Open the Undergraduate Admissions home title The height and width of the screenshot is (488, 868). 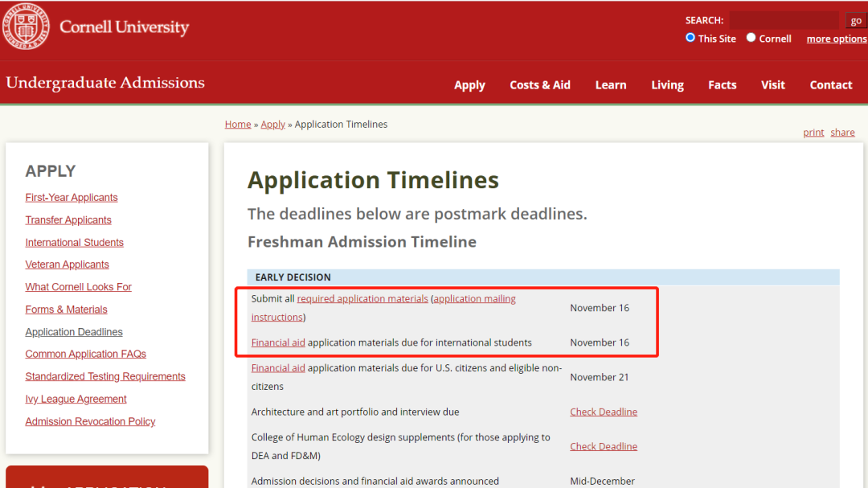[x=105, y=83]
